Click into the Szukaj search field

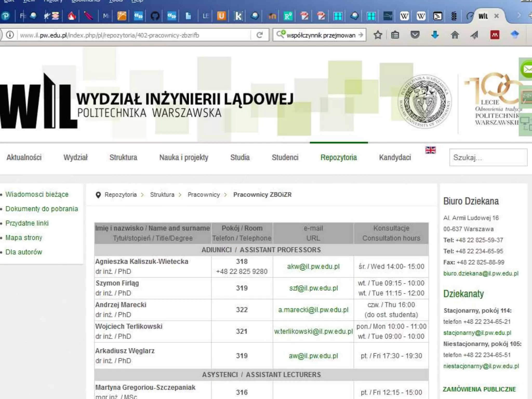(488, 157)
